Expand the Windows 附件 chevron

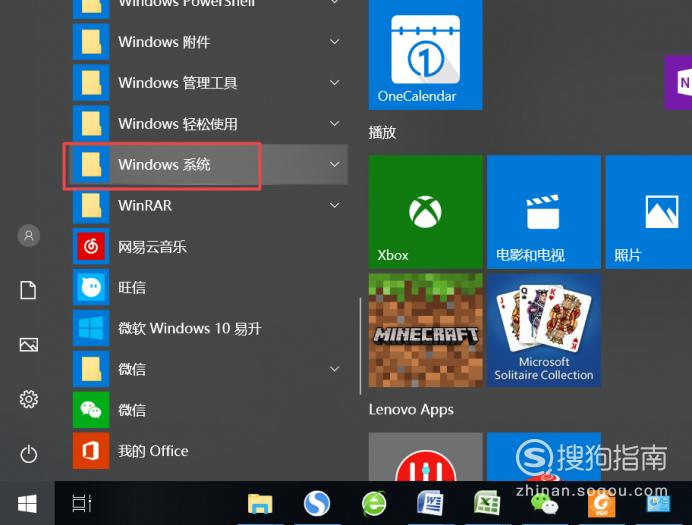335,42
